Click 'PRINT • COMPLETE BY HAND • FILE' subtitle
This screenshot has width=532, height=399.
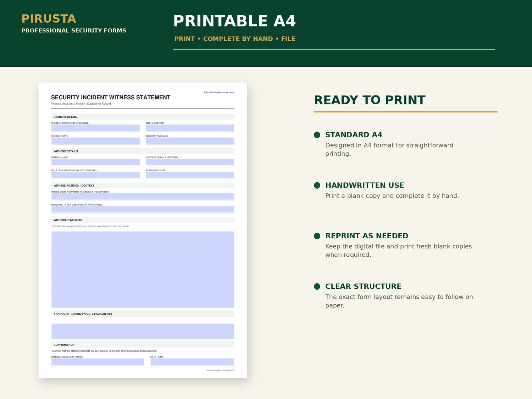(x=235, y=39)
